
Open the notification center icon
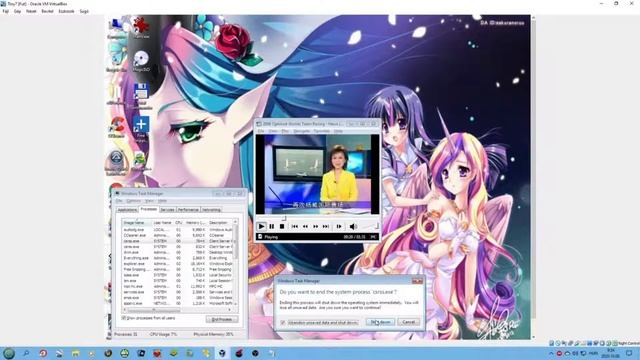pos(629,353)
